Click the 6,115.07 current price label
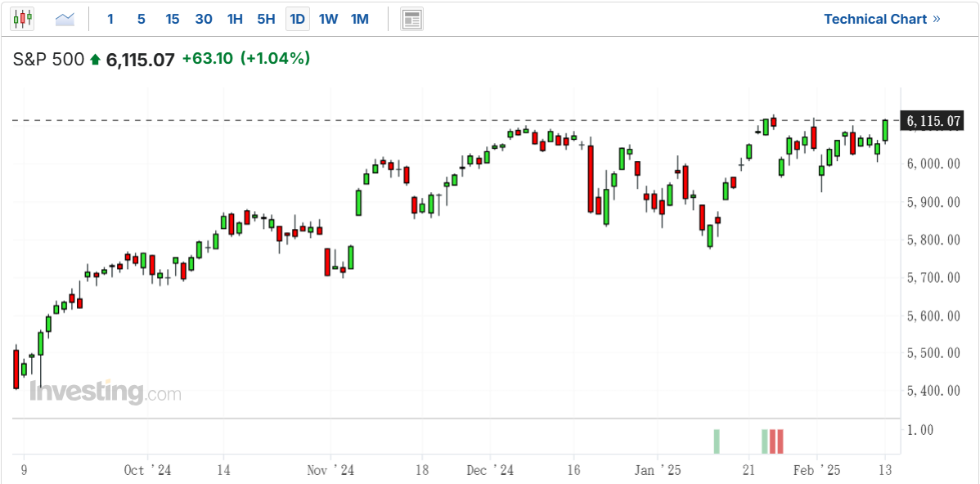The width and height of the screenshot is (980, 484). pyautogui.click(x=931, y=120)
